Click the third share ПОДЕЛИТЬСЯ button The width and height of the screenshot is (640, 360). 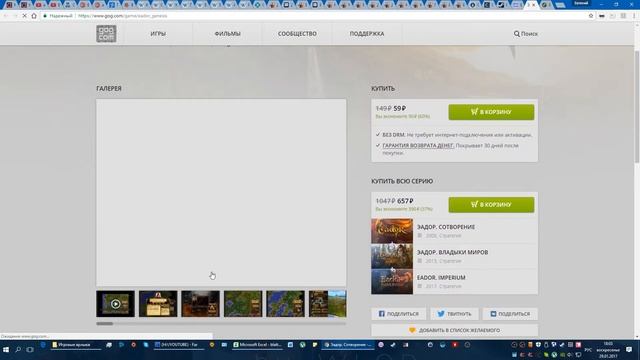[x=510, y=314]
